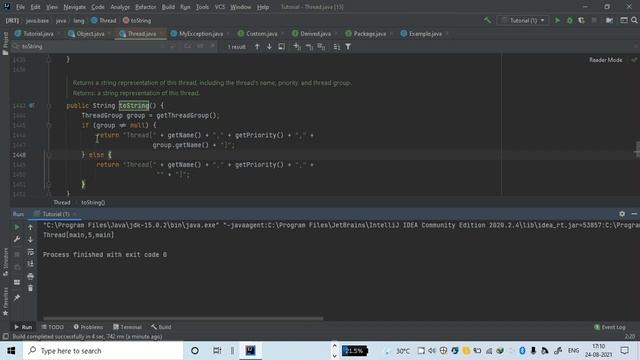The image size is (640, 360).
Task: Open the TODO tool window tab
Action: (x=53, y=327)
